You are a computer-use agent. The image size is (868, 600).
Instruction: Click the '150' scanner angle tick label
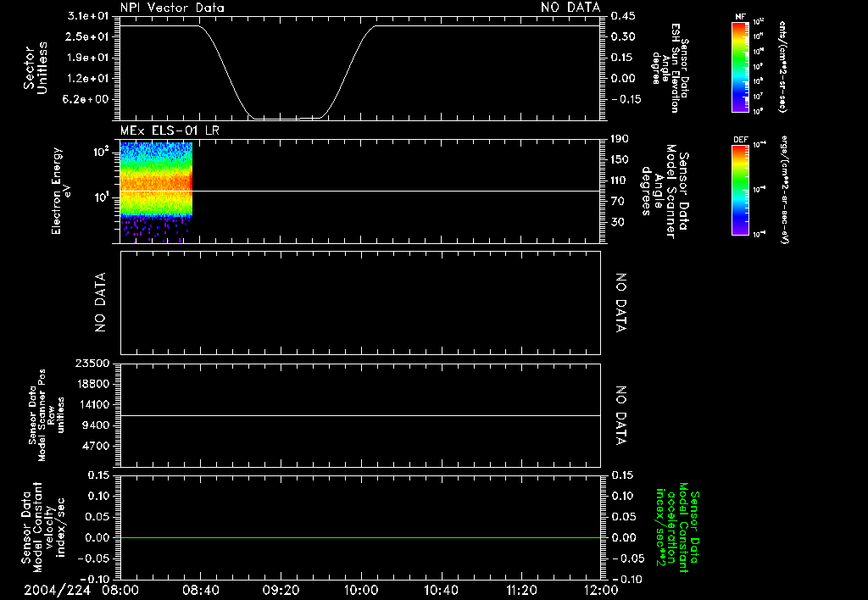click(620, 160)
